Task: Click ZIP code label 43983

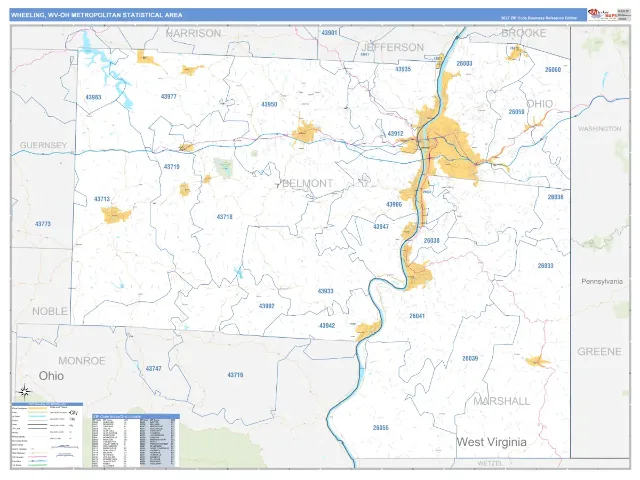Action: [93, 97]
